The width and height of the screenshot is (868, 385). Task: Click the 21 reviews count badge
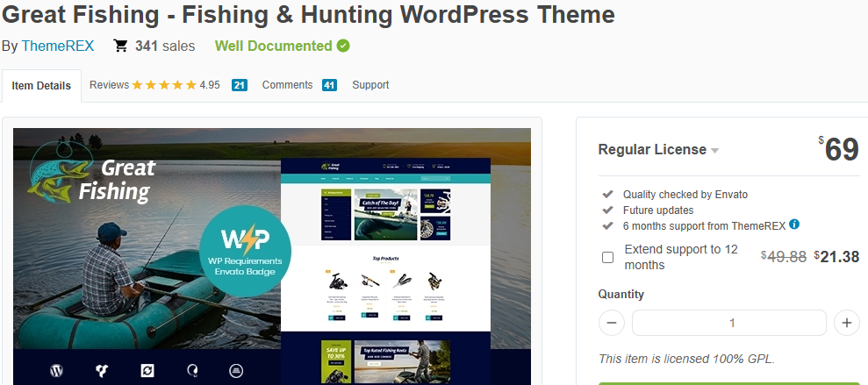pyautogui.click(x=239, y=85)
